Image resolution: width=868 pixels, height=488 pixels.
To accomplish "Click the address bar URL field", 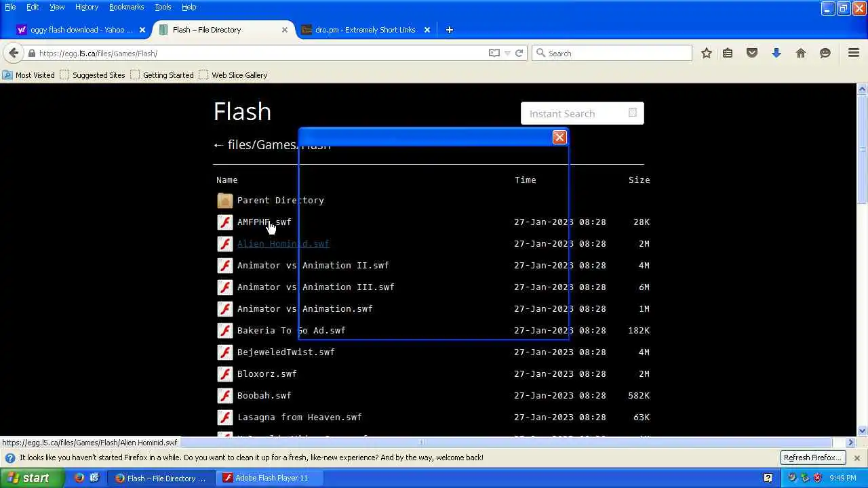I will (261, 53).
